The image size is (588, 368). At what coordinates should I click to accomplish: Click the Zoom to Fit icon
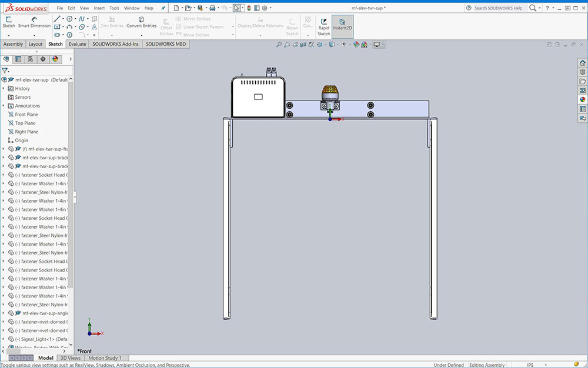[279, 45]
